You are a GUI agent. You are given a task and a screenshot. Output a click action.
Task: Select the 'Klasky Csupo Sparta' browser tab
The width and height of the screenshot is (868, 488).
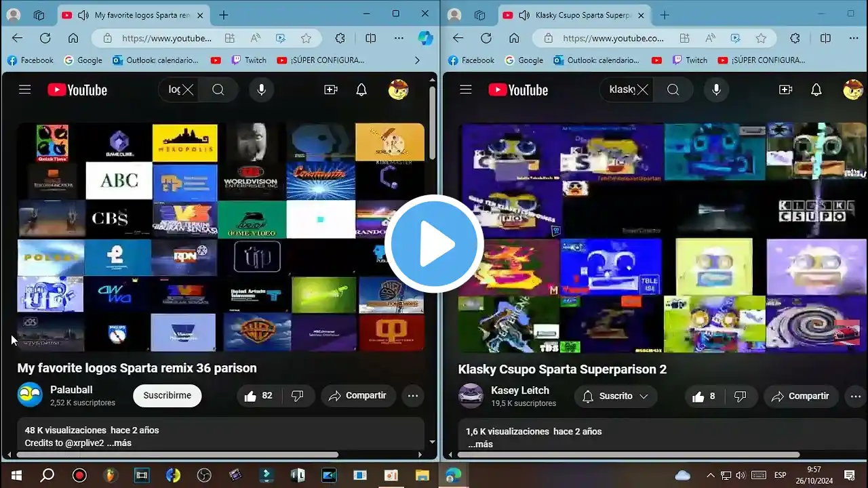coord(574,15)
